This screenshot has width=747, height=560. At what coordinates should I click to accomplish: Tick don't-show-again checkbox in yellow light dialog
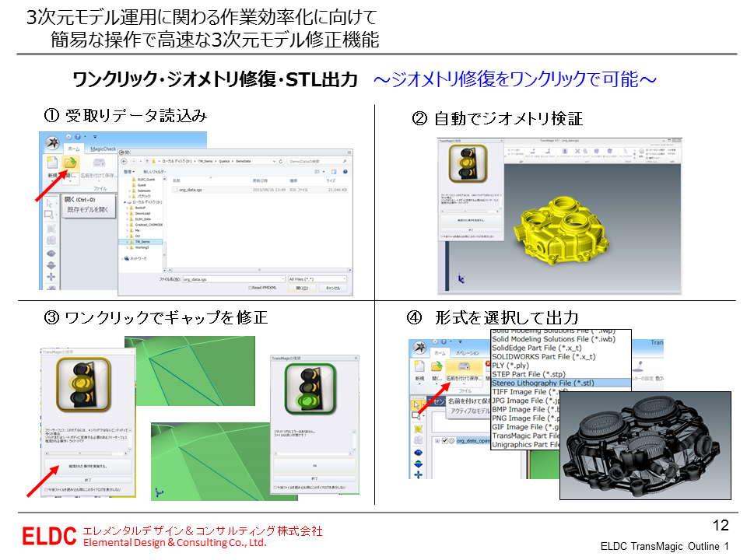(46, 489)
